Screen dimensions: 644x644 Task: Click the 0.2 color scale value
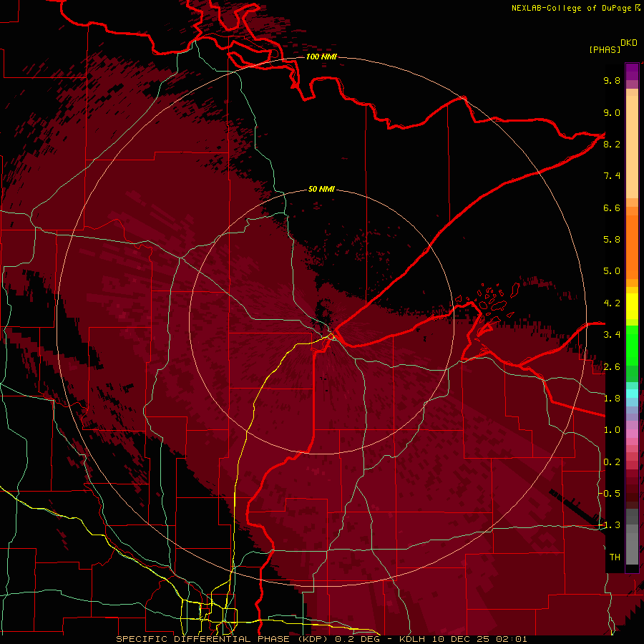pos(612,462)
